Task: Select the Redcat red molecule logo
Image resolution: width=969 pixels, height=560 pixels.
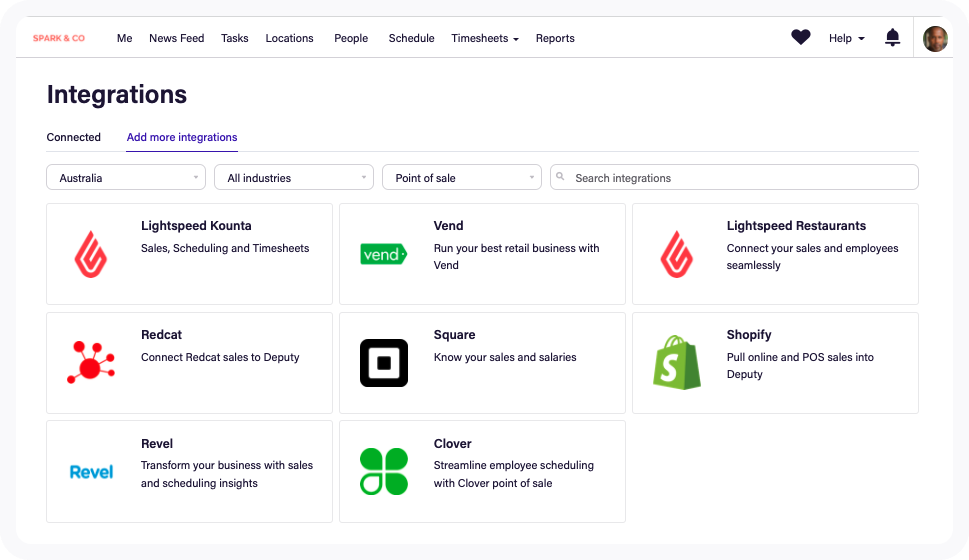Action: [x=91, y=362]
